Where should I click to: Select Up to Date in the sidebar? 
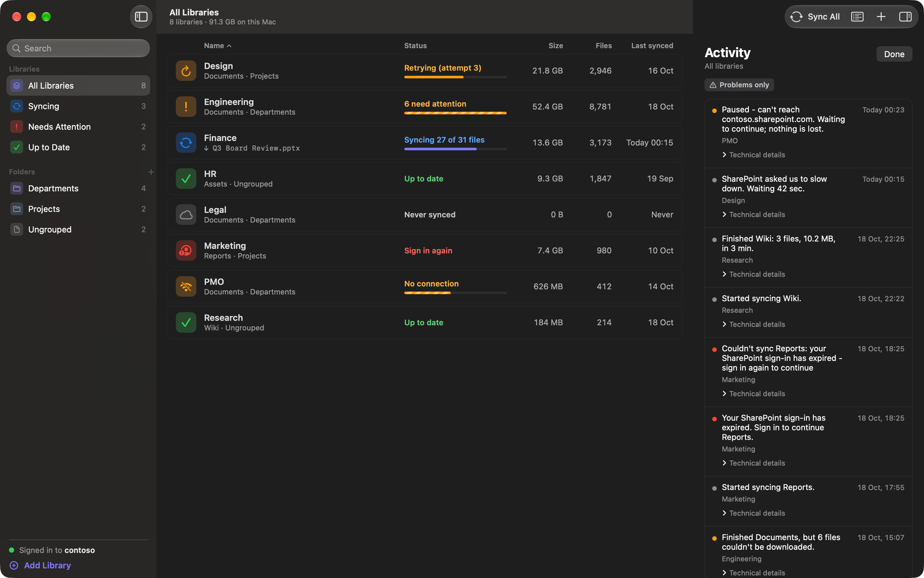click(x=78, y=148)
